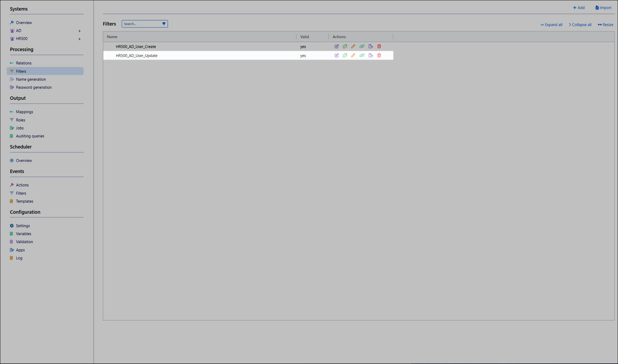
Task: Click the green copy icon for HR500_AD_User_Update
Action: click(345, 55)
